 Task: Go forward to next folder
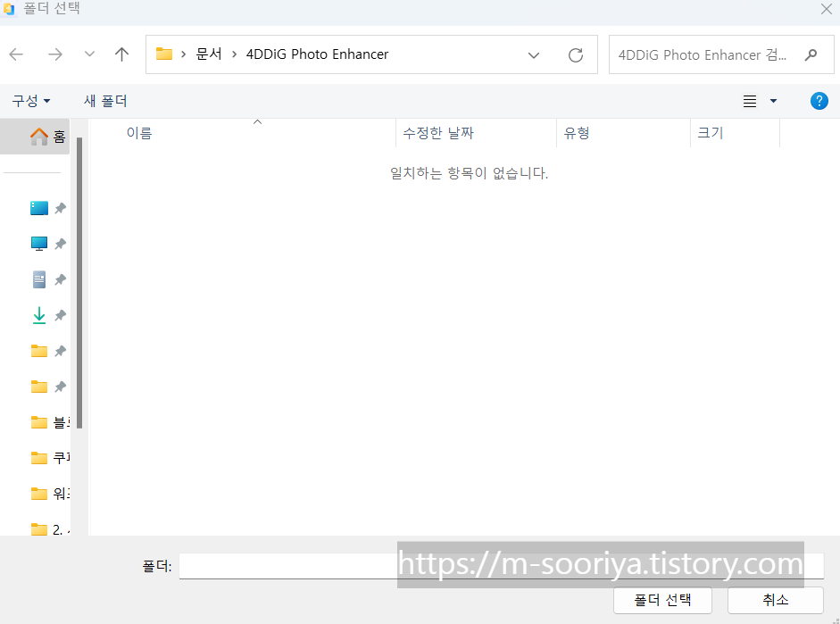pos(54,54)
